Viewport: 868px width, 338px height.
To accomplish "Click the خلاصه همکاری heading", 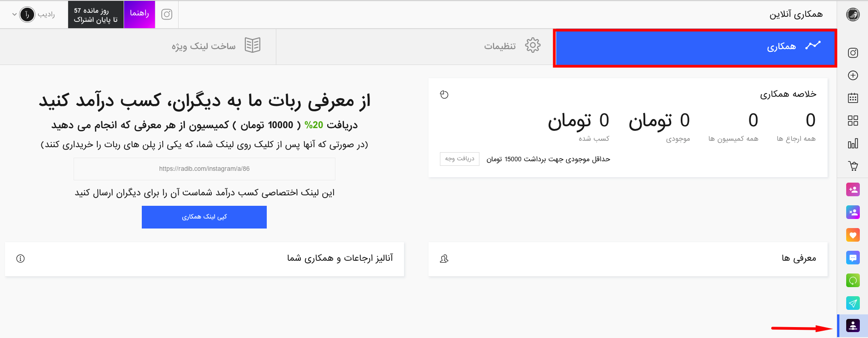I will [x=788, y=94].
